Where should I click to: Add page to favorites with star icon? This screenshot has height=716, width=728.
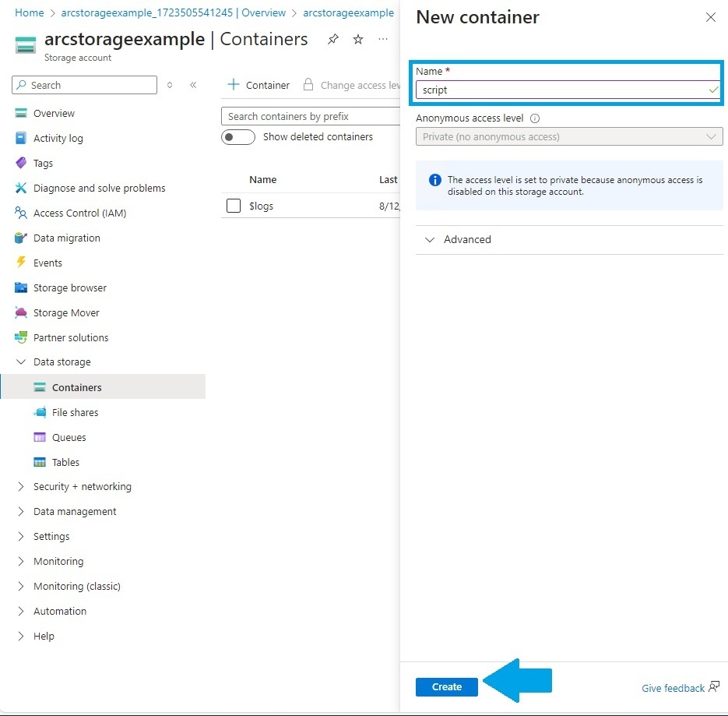[358, 40]
